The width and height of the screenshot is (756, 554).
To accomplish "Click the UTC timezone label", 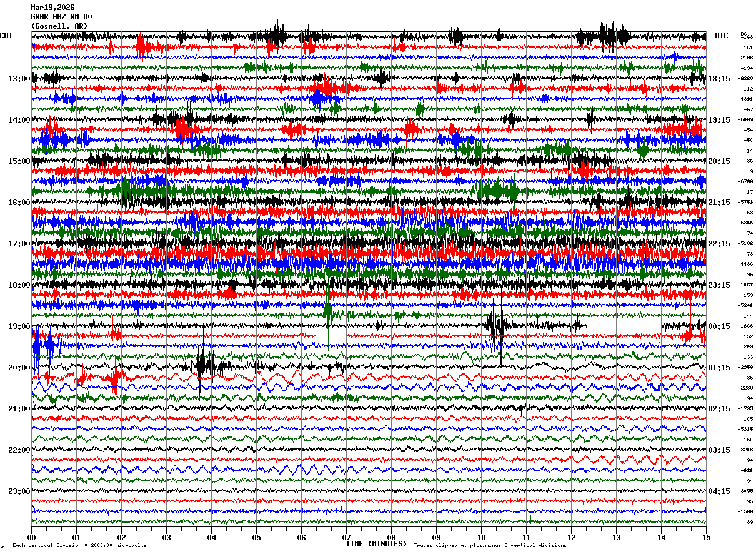I will tap(722, 36).
